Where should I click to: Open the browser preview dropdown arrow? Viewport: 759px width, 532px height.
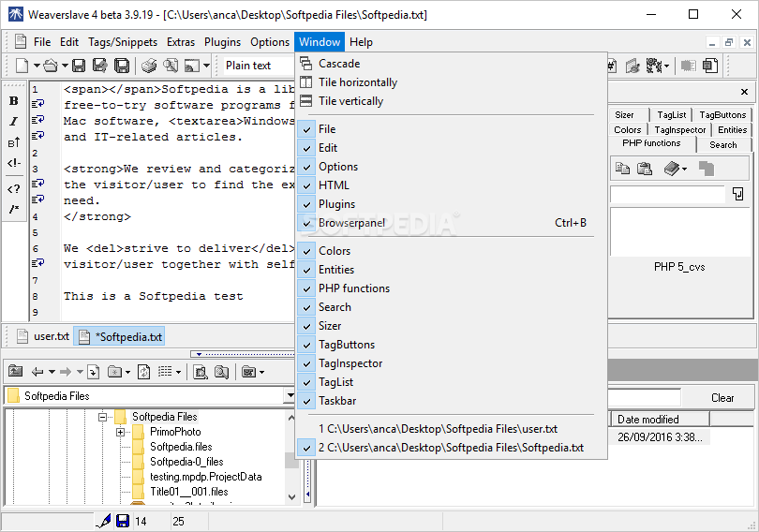pyautogui.click(x=206, y=66)
